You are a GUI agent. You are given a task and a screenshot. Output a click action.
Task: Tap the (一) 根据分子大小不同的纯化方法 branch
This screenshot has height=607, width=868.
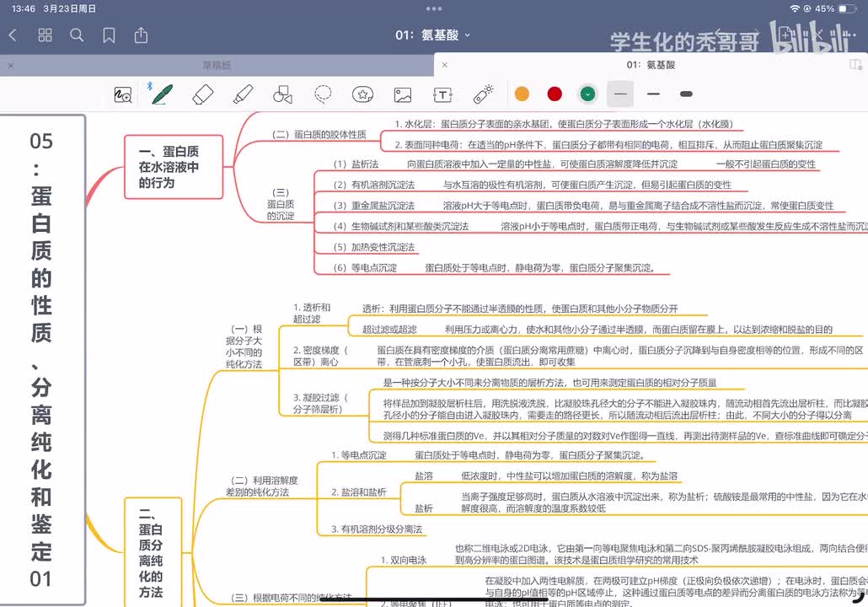[244, 346]
